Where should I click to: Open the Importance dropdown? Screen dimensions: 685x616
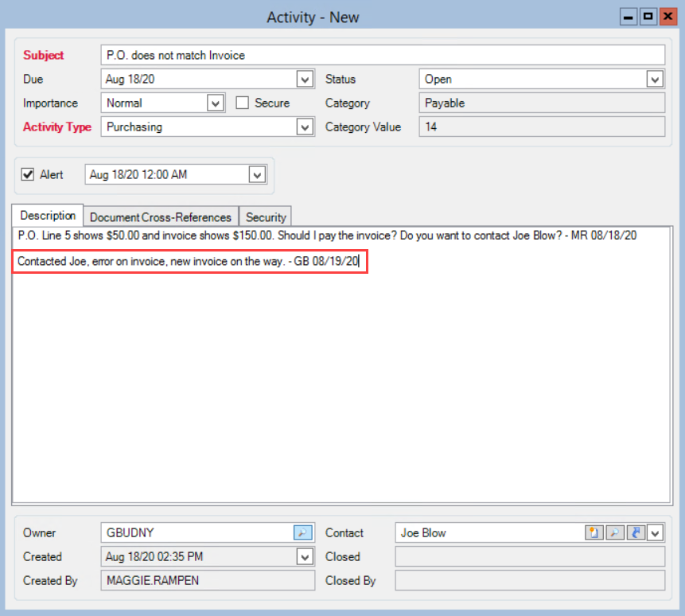click(x=216, y=103)
